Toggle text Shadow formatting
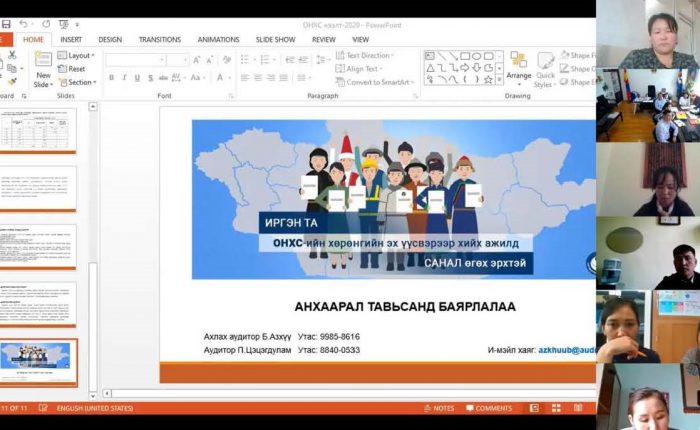This screenshot has height=430, width=700. (150, 78)
